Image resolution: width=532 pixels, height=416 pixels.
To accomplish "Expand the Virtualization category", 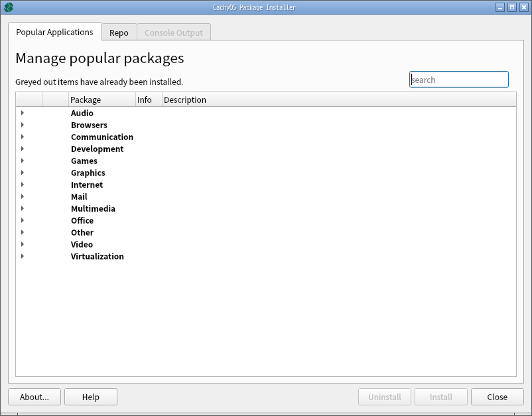I will [x=22, y=256].
